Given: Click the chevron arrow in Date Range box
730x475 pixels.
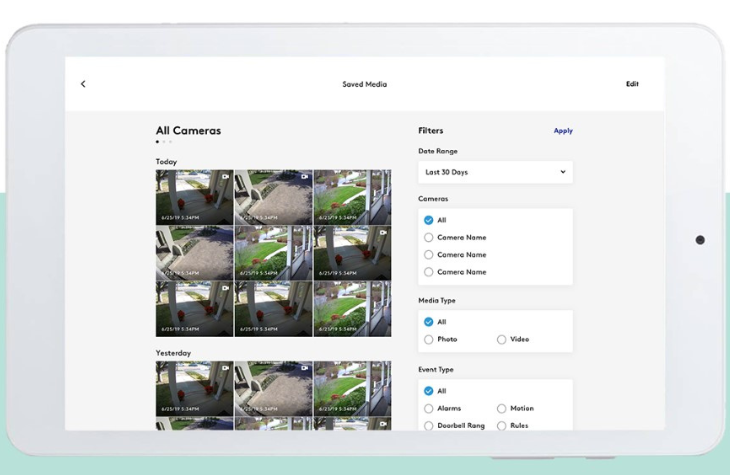Looking at the screenshot, I should 562,172.
